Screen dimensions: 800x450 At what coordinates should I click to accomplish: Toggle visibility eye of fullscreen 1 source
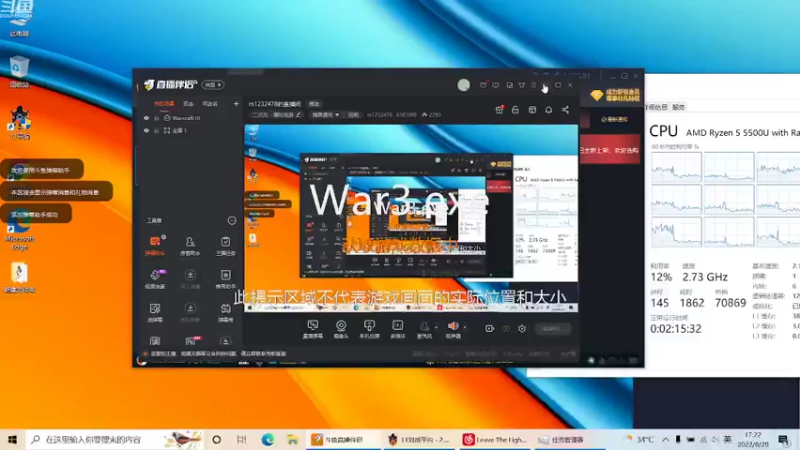tap(146, 131)
